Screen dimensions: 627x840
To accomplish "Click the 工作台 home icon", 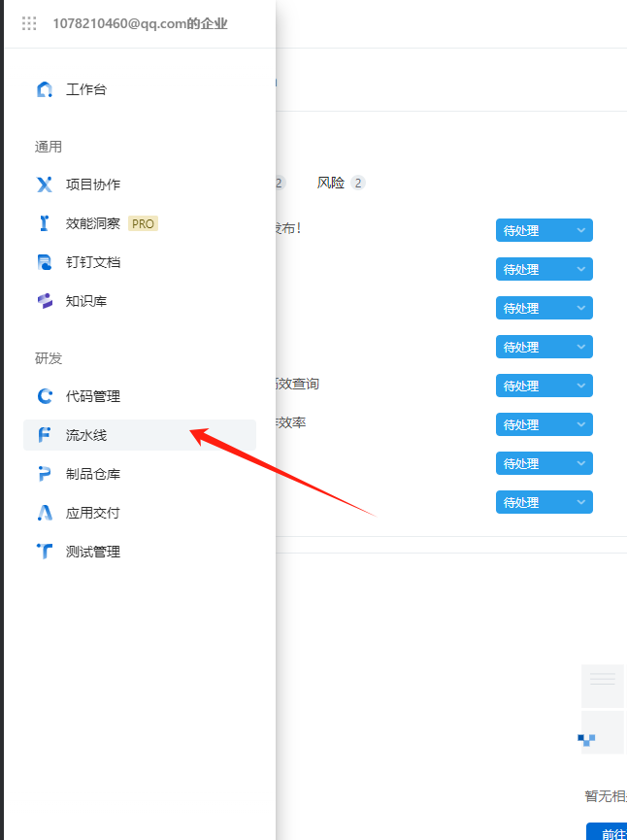I will click(45, 89).
